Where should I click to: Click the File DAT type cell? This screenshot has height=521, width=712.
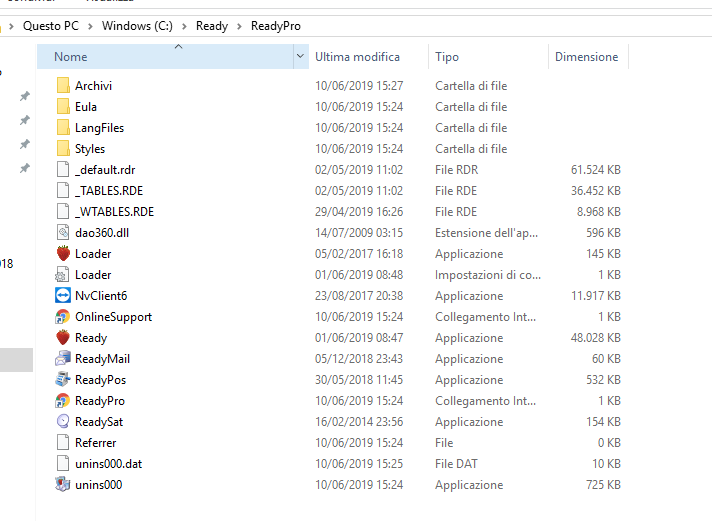pyautogui.click(x=456, y=464)
